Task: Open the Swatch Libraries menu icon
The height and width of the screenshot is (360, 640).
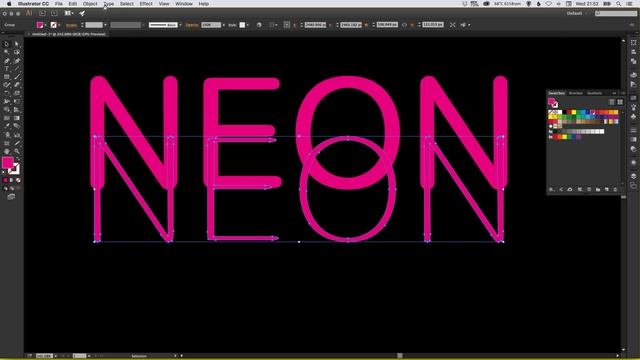Action: coord(552,189)
